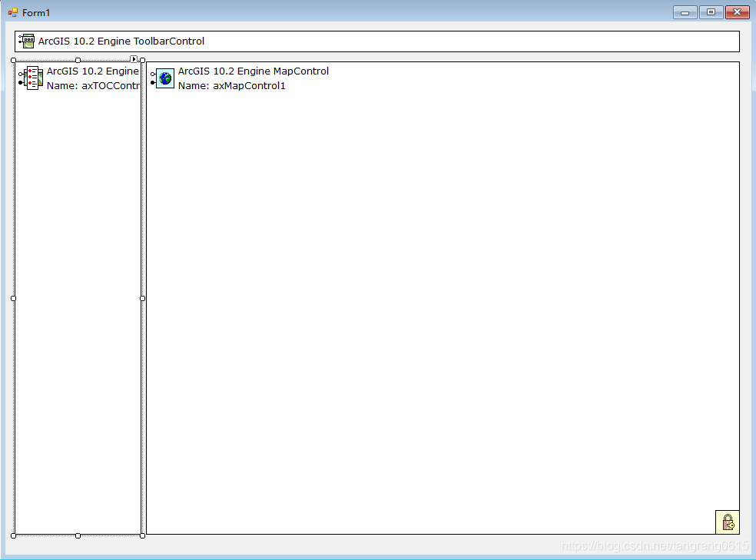Click the license lock icon in the corner
The height and width of the screenshot is (560, 756).
[728, 522]
